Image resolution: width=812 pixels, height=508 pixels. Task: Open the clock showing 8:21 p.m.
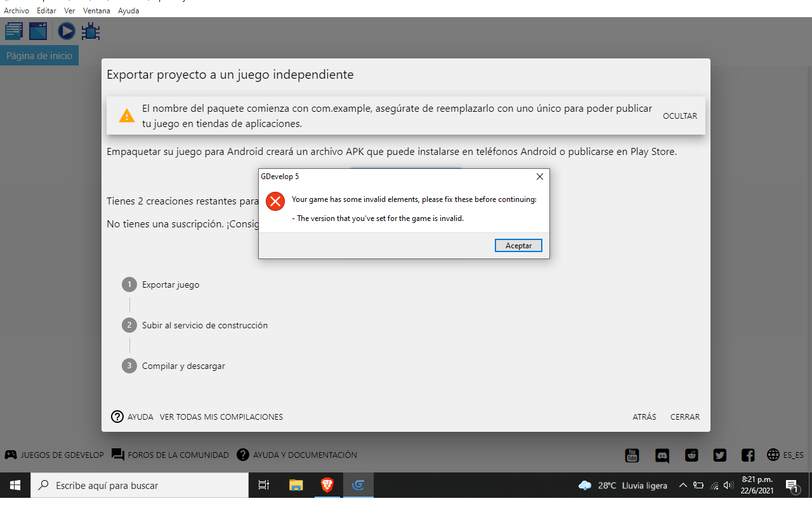tap(757, 485)
